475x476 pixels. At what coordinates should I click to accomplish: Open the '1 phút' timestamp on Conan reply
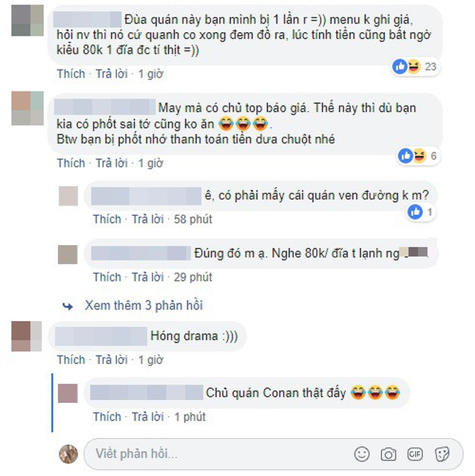pyautogui.click(x=190, y=417)
